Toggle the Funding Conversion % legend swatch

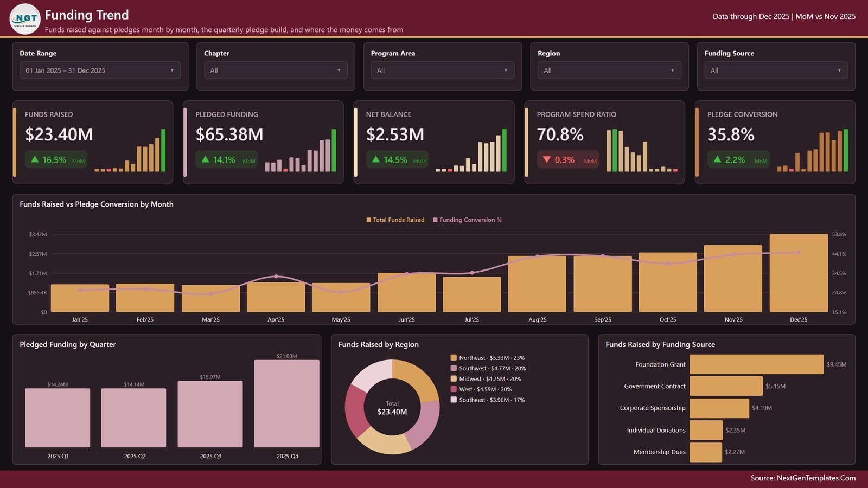[435, 220]
